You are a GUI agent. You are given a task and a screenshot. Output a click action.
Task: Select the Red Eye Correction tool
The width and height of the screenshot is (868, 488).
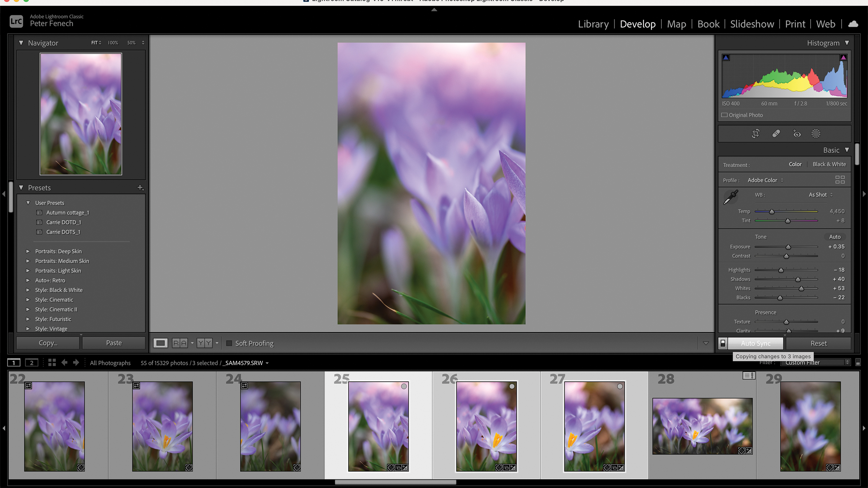tap(796, 133)
